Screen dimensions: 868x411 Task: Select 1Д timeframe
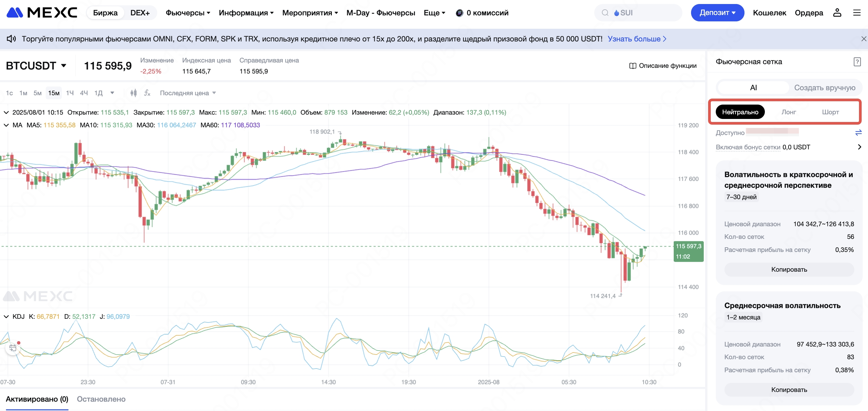coord(98,93)
